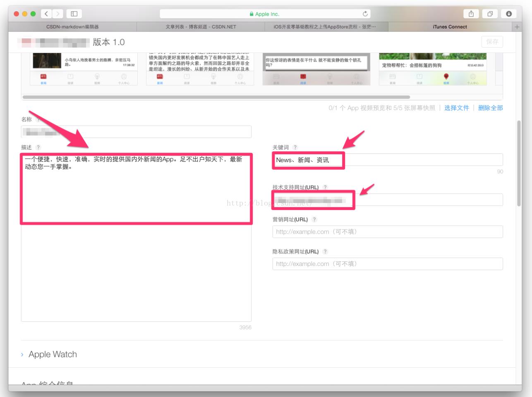The height and width of the screenshot is (397, 532).
Task: Open help icon next to 技术支持网址(URL)
Action: tap(325, 187)
